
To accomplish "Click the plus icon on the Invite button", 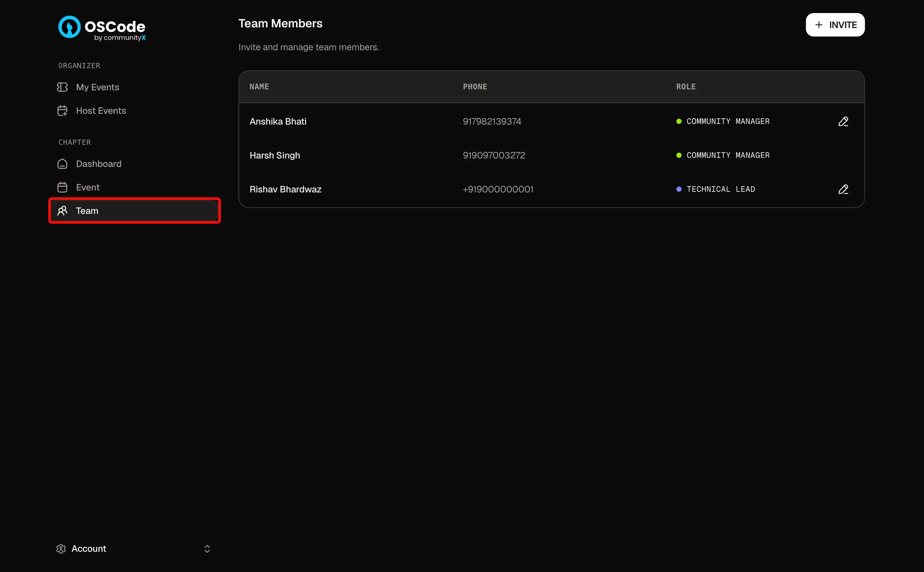I will tap(819, 25).
